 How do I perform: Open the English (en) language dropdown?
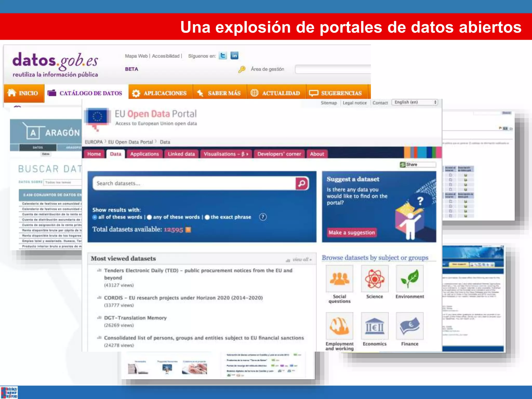415,102
